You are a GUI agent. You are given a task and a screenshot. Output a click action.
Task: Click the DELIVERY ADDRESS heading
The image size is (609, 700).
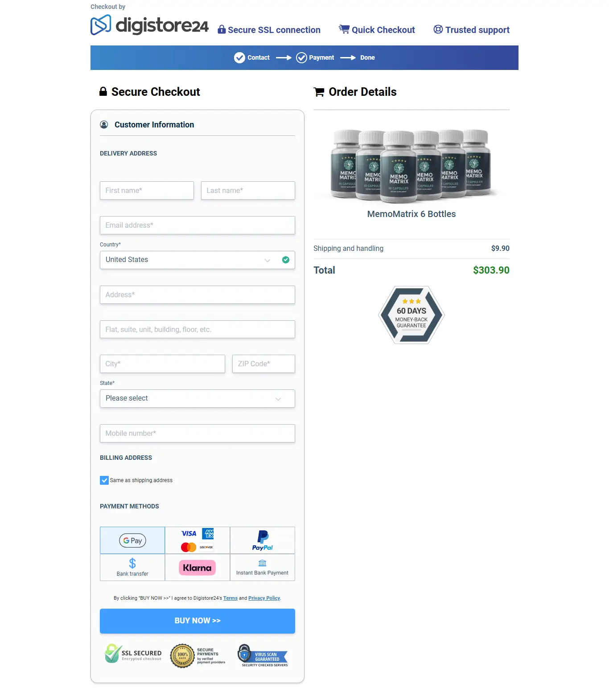(x=128, y=153)
